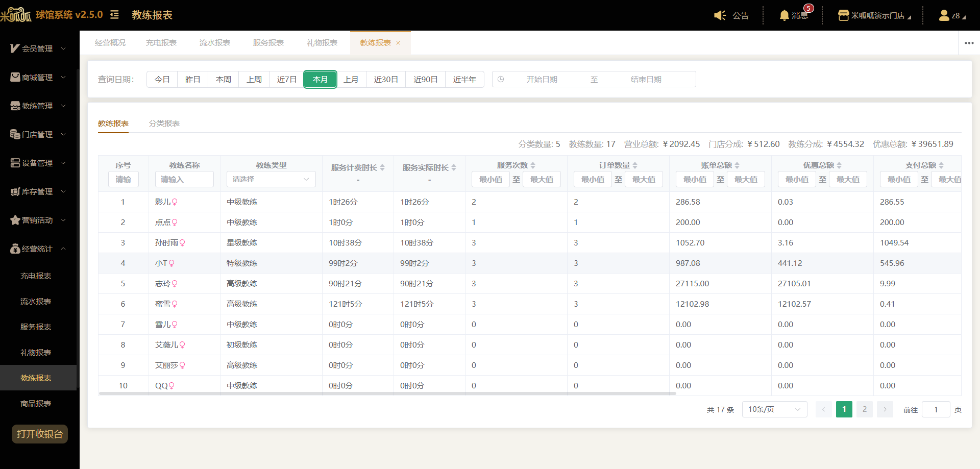Open the user avatar icon for z8
The height and width of the screenshot is (469, 980).
(944, 15)
